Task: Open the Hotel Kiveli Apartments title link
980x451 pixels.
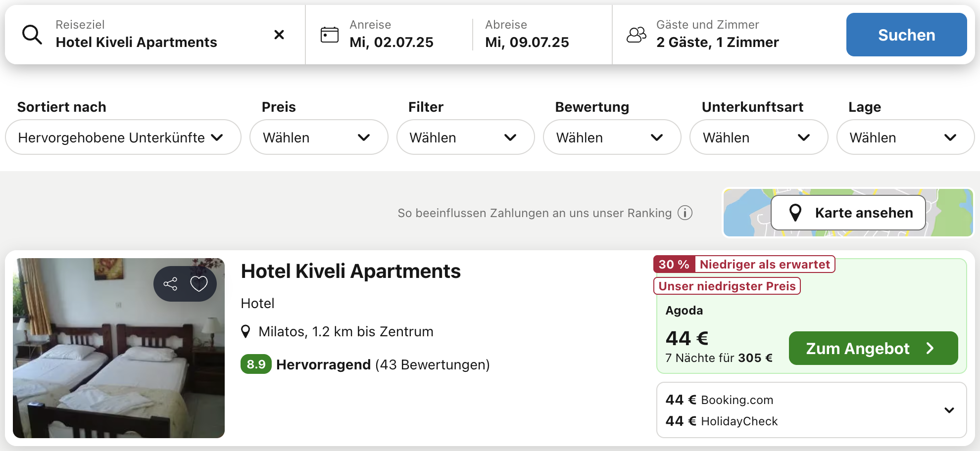Action: [350, 271]
